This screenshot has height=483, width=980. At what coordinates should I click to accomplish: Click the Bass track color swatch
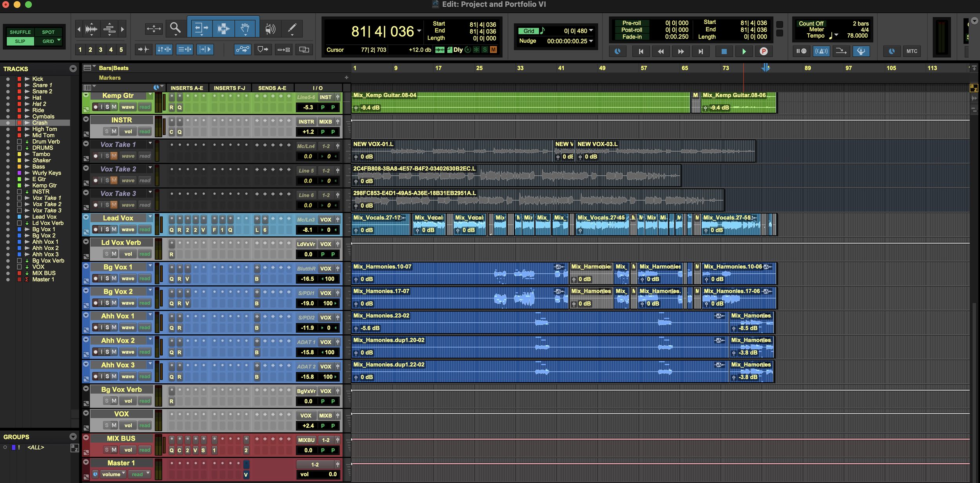pos(19,167)
